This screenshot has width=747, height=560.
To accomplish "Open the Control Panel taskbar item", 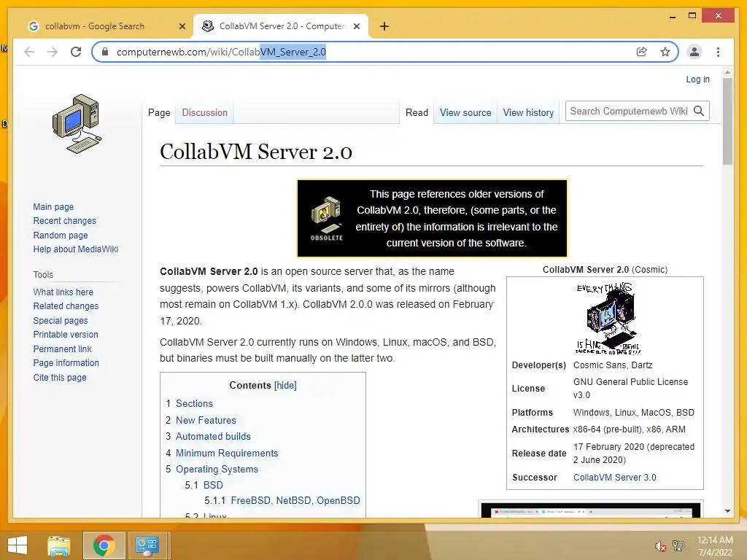I will tap(147, 545).
